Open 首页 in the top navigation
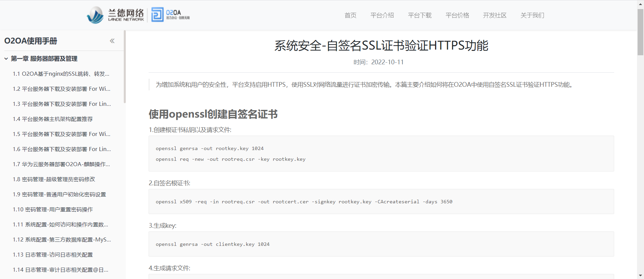This screenshot has height=279, width=644. 350,15
